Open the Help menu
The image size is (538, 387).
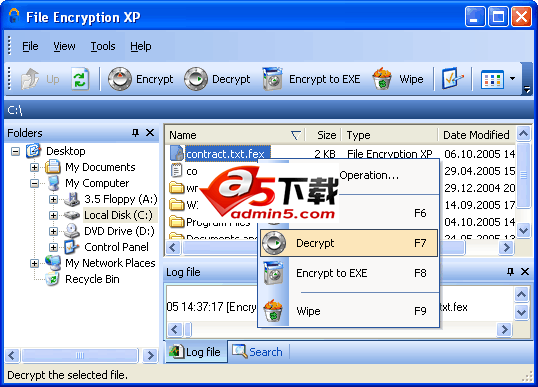point(141,46)
